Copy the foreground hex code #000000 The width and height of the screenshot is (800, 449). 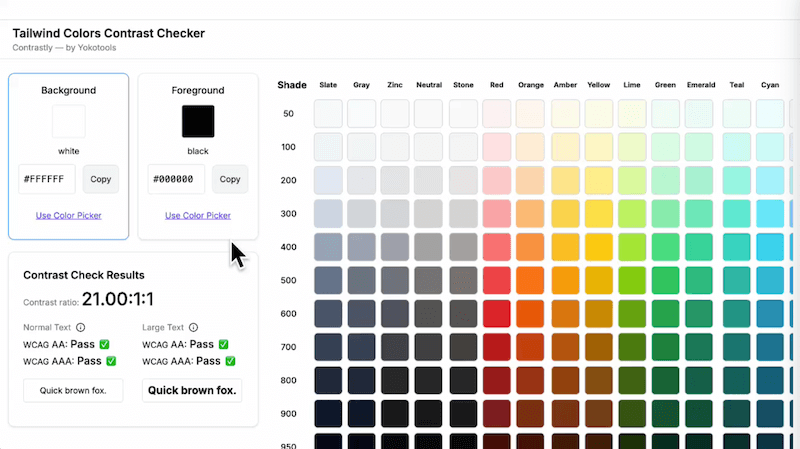pyautogui.click(x=230, y=180)
